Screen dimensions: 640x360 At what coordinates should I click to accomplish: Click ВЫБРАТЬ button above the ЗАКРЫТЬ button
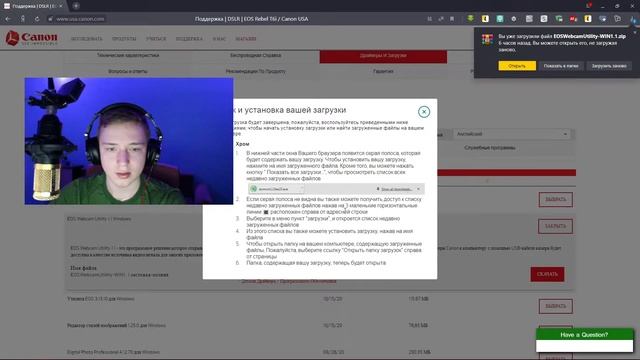point(556,199)
